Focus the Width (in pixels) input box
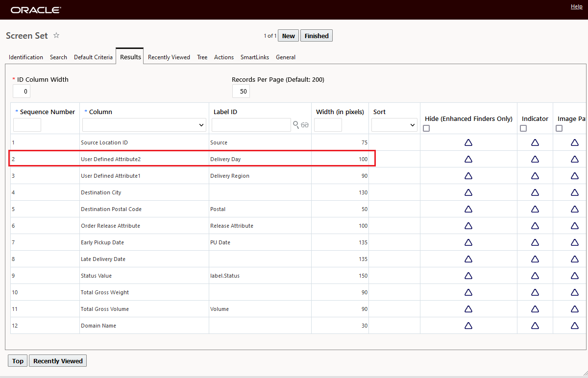The image size is (588, 378). tap(328, 125)
